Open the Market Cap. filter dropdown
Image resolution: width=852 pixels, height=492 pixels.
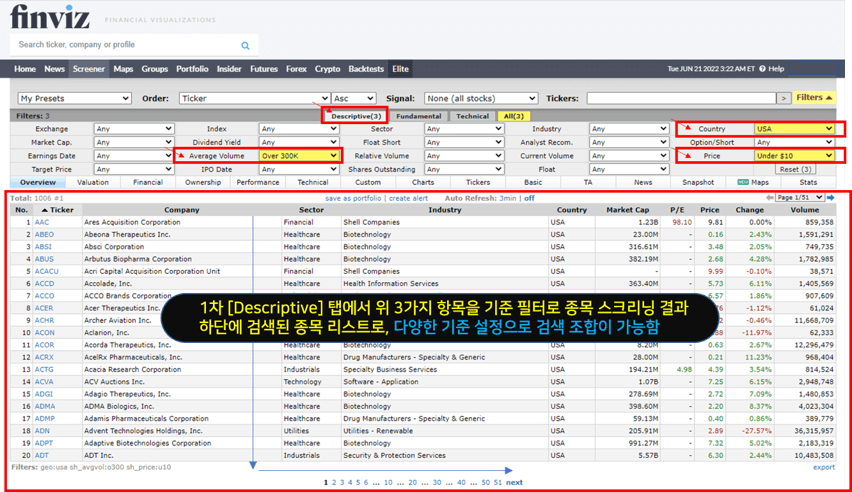point(134,142)
